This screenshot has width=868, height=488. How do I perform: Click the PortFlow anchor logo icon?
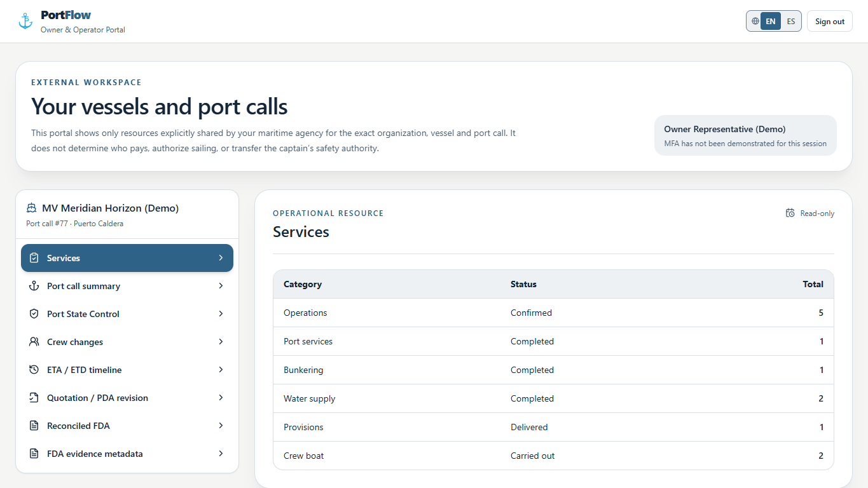click(x=25, y=21)
